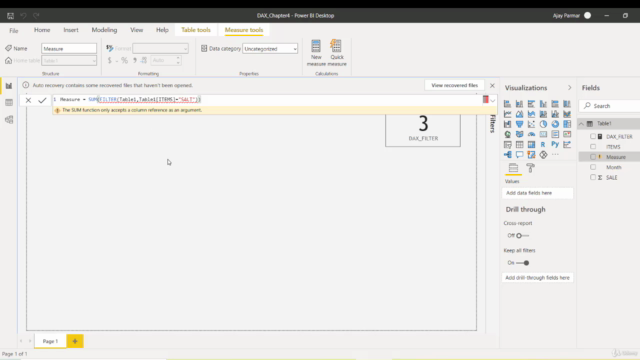Select the Pie chart visual
This screenshot has height=360, width=640.
(x=543, y=124)
